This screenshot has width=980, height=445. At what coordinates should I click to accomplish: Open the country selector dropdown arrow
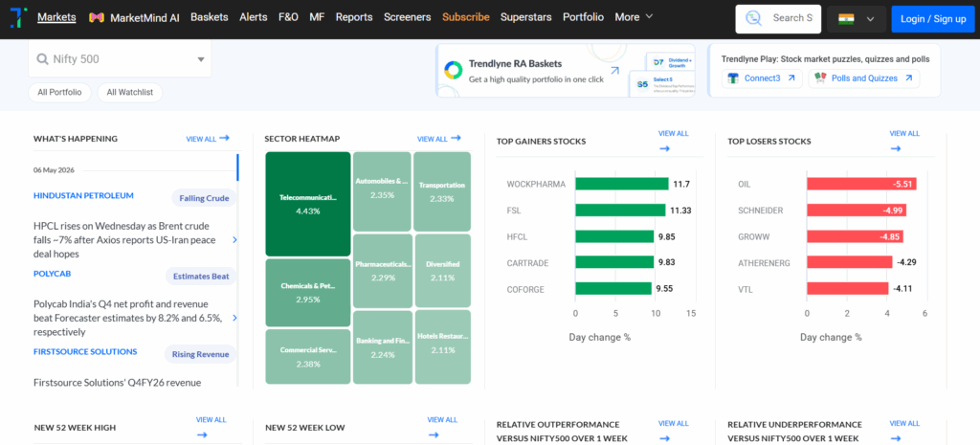click(x=870, y=19)
